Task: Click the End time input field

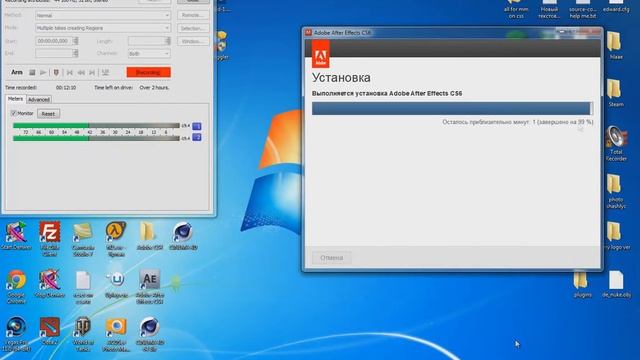Action: pyautogui.click(x=54, y=53)
